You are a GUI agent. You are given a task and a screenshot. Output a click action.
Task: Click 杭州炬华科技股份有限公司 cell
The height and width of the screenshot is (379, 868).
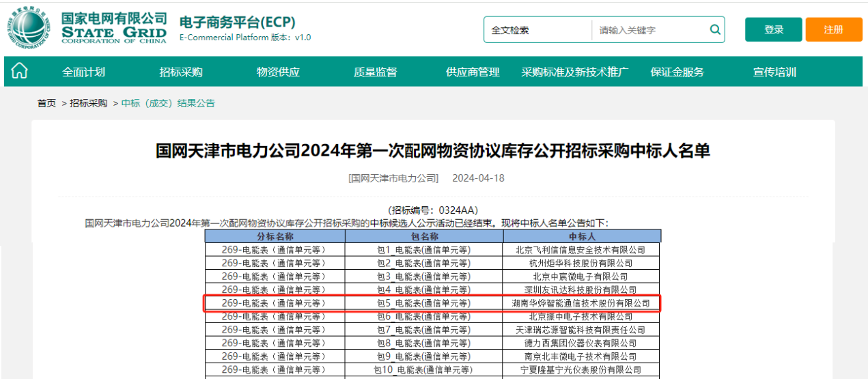[x=582, y=263]
